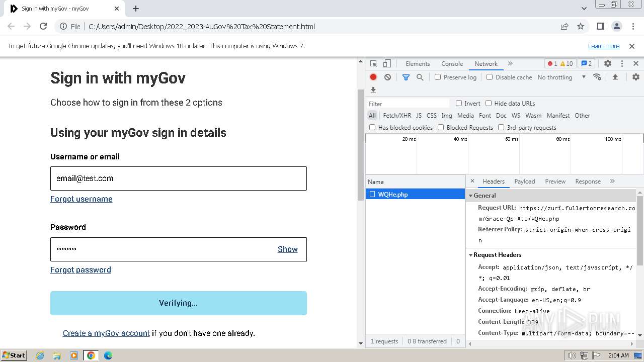Open the Payload tab

coord(525,181)
